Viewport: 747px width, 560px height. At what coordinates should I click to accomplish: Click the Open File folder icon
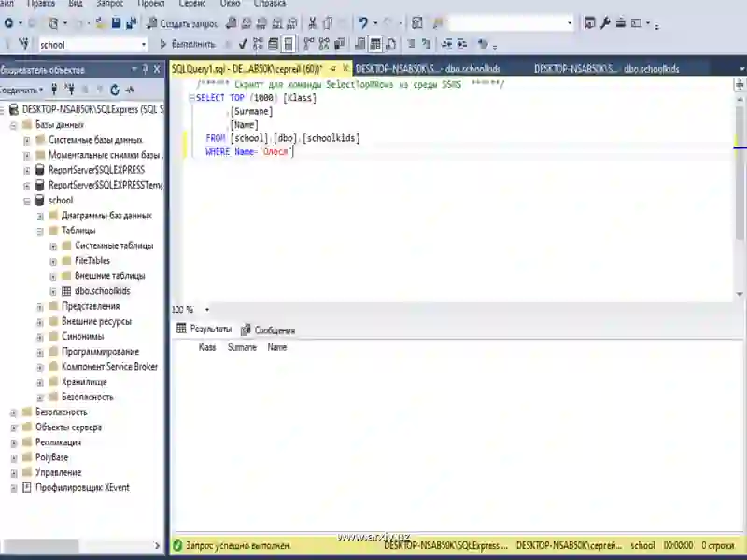click(101, 22)
